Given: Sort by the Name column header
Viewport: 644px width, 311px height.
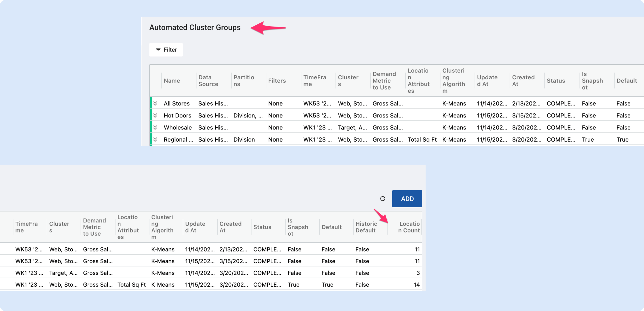Looking at the screenshot, I should point(172,81).
